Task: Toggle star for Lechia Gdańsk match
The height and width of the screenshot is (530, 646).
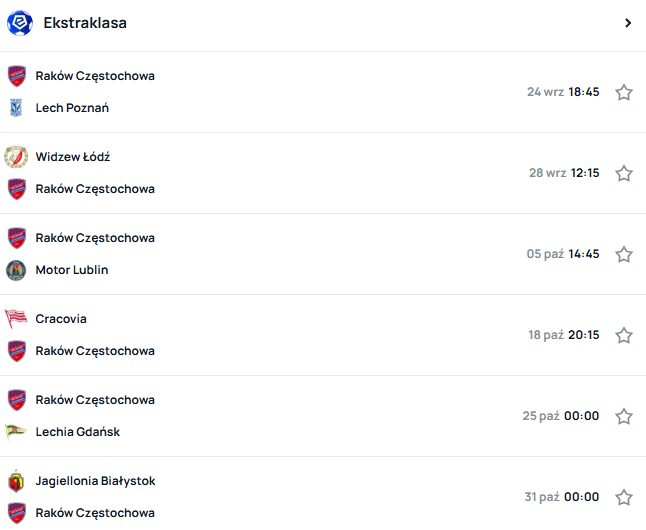Action: 624,416
